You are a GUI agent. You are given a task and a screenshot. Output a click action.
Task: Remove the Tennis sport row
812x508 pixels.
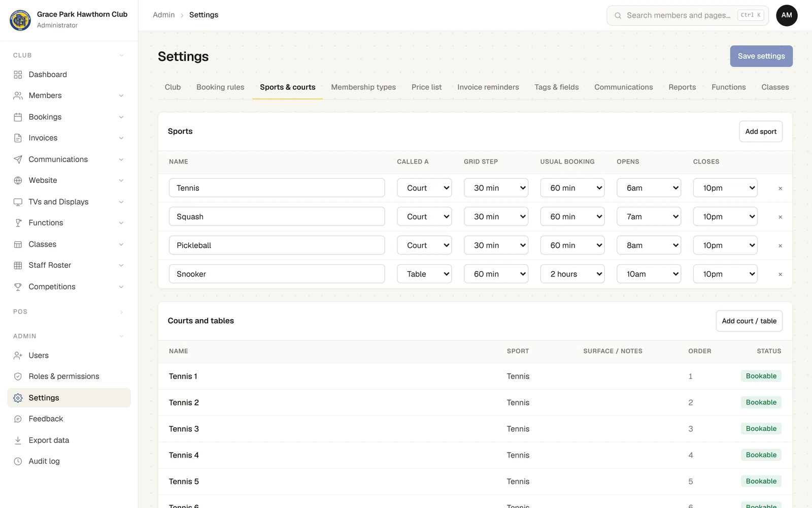[x=780, y=188]
